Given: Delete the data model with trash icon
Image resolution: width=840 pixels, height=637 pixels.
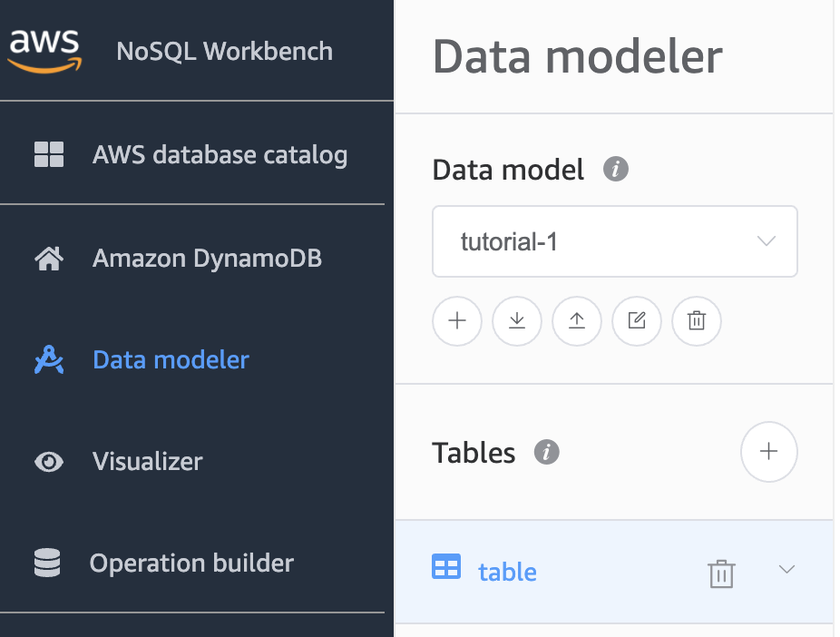Looking at the screenshot, I should tap(697, 321).
